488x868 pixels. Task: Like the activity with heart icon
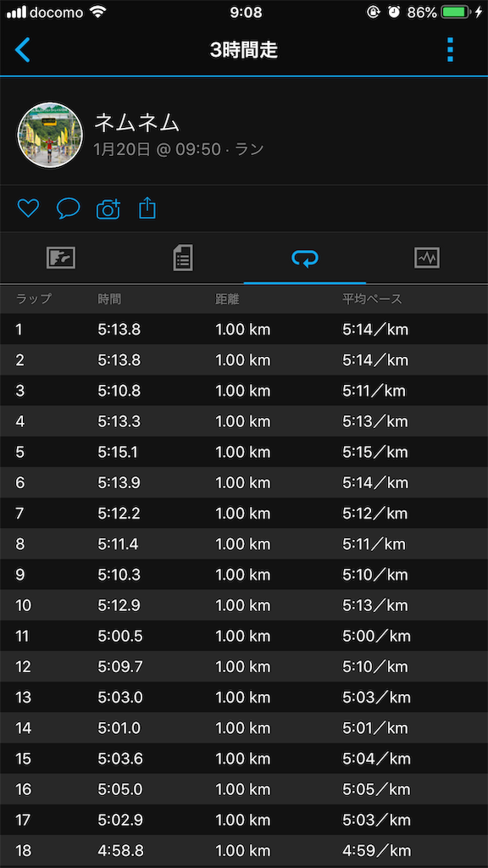tap(28, 209)
